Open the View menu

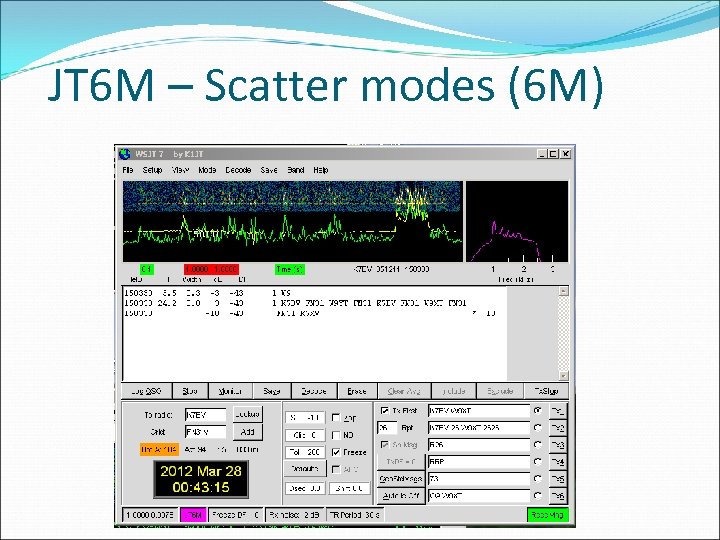click(180, 170)
